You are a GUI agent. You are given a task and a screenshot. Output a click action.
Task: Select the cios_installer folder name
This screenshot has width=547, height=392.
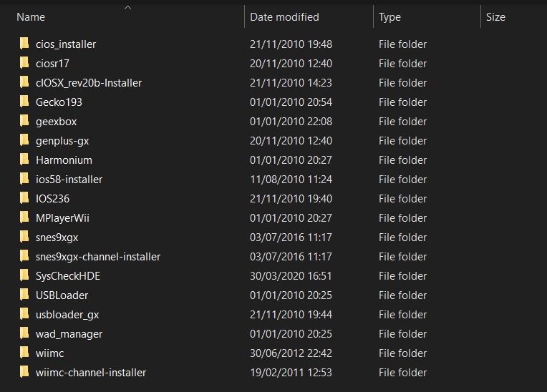pyautogui.click(x=66, y=44)
